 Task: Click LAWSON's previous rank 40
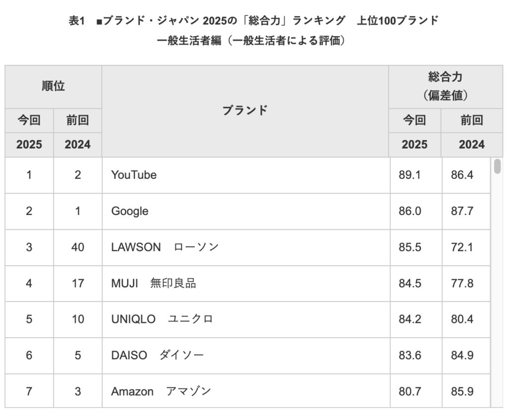[78, 248]
